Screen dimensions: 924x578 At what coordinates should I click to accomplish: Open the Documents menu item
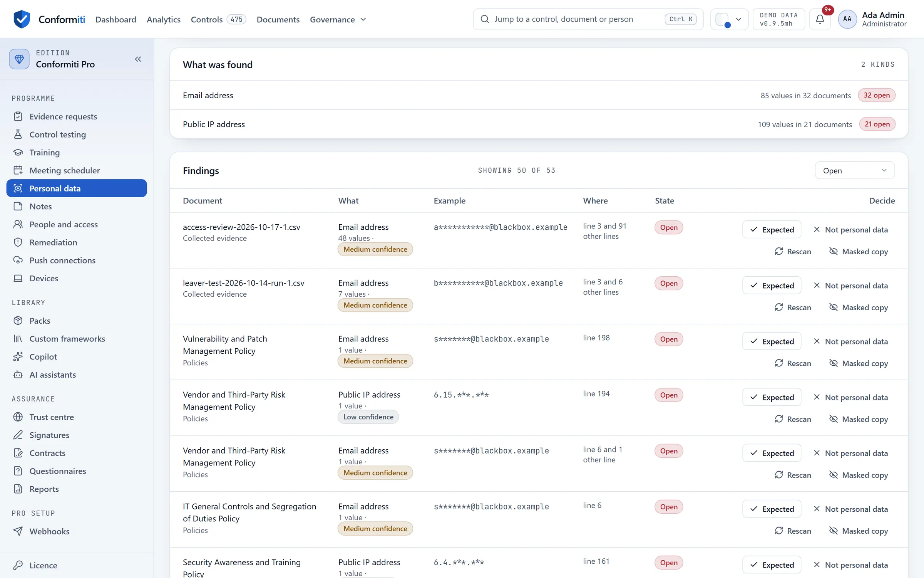(278, 19)
